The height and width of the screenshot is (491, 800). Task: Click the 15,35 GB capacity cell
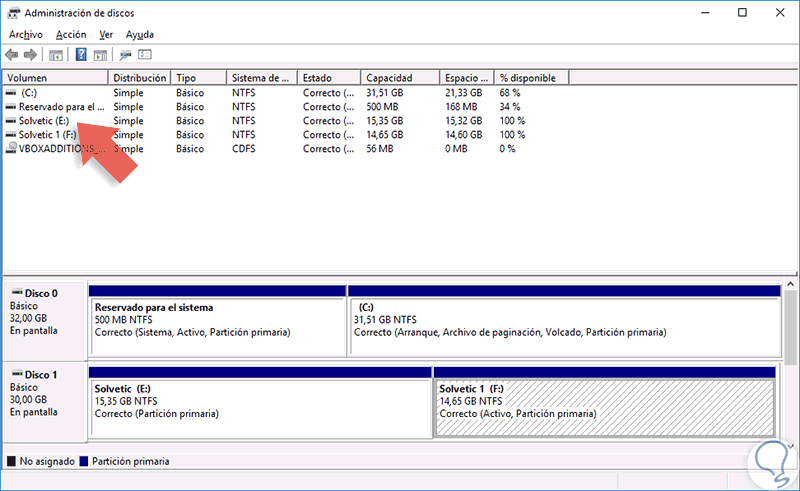point(384,121)
